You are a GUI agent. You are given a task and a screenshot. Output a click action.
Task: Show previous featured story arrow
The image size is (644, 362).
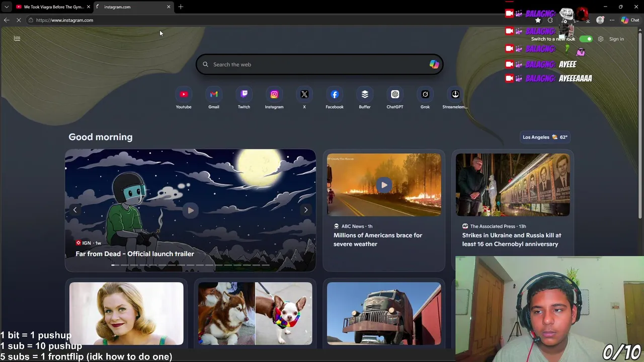point(75,210)
